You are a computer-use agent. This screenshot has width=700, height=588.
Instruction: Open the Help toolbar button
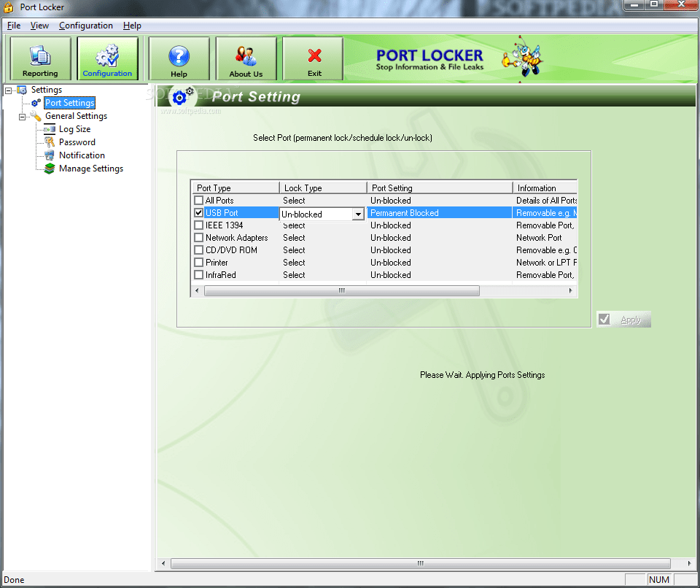[179, 58]
